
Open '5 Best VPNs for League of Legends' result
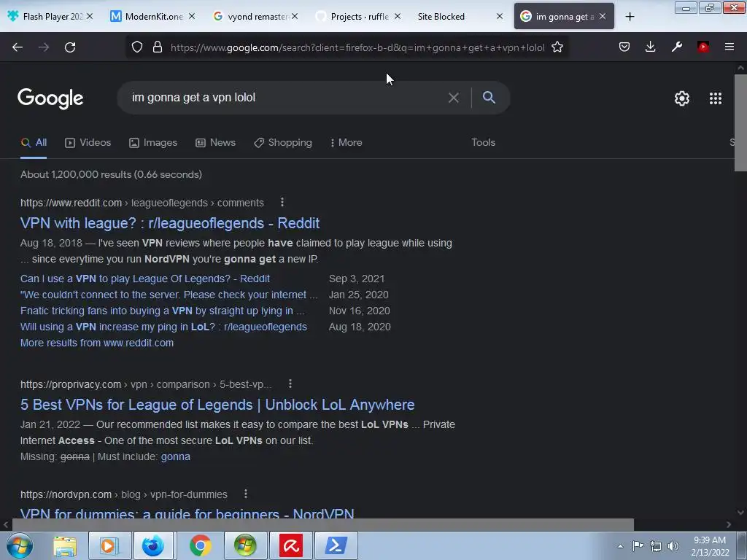click(x=217, y=405)
